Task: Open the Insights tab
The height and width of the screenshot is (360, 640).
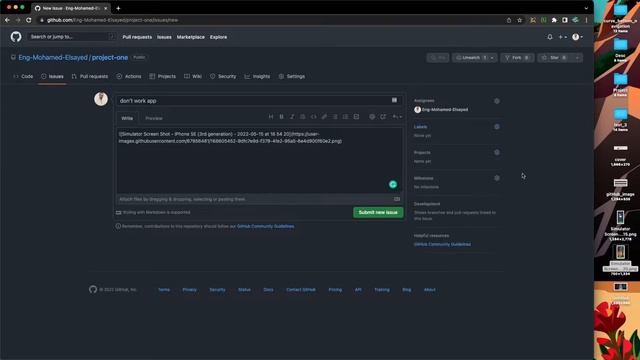Action: click(257, 76)
